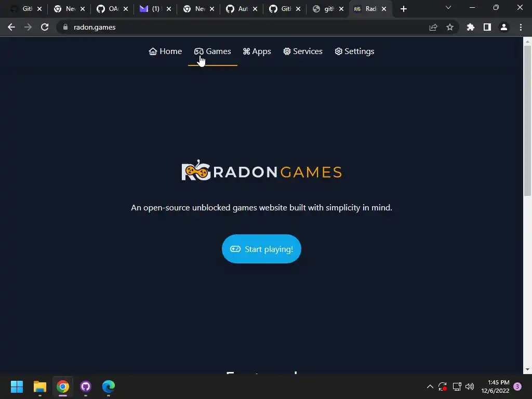Toggle the browser side panel

click(487, 27)
